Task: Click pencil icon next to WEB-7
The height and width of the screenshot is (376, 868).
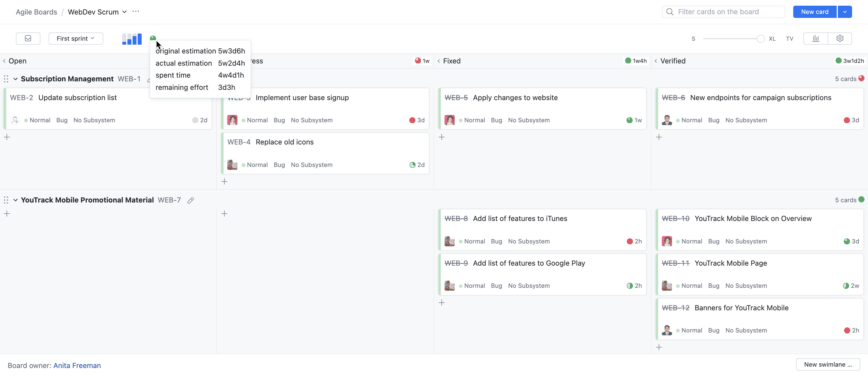Action: click(x=190, y=201)
